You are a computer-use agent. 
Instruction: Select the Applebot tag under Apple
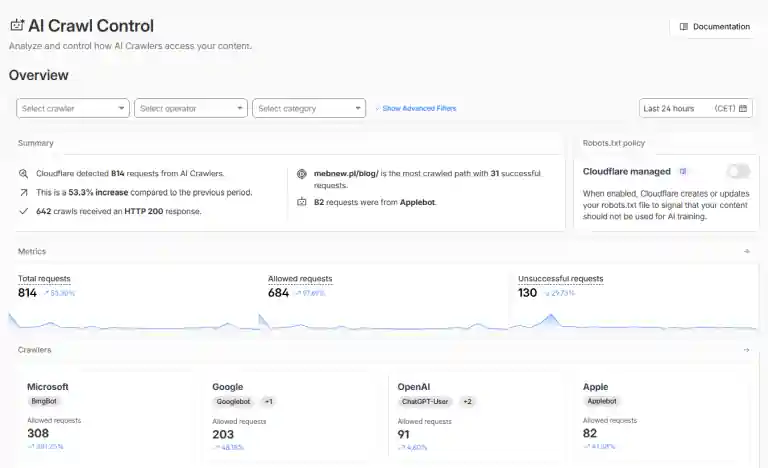coord(601,401)
